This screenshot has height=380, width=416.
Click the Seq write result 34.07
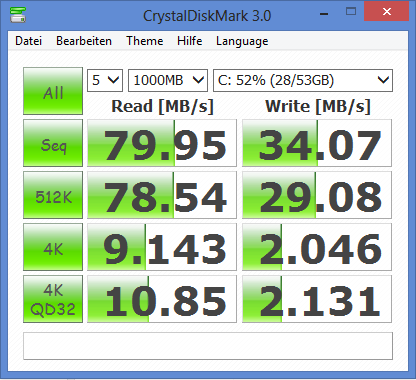tap(317, 143)
